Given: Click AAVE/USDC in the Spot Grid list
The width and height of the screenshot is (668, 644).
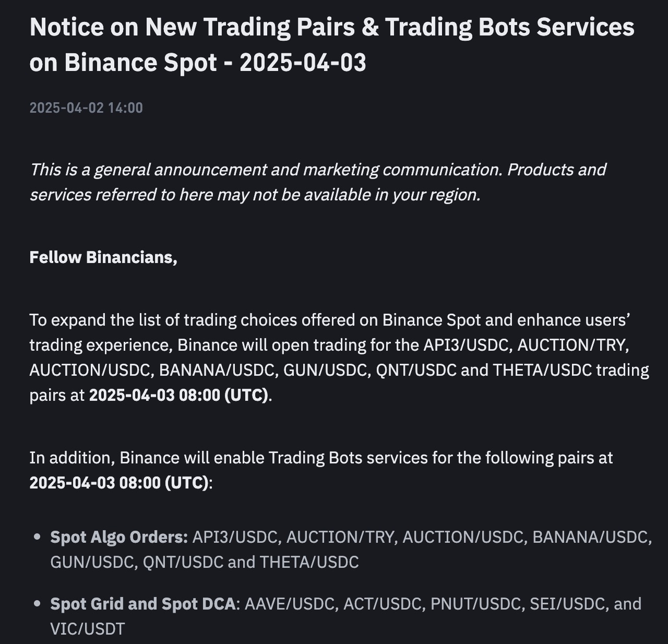Looking at the screenshot, I should pos(289,604).
